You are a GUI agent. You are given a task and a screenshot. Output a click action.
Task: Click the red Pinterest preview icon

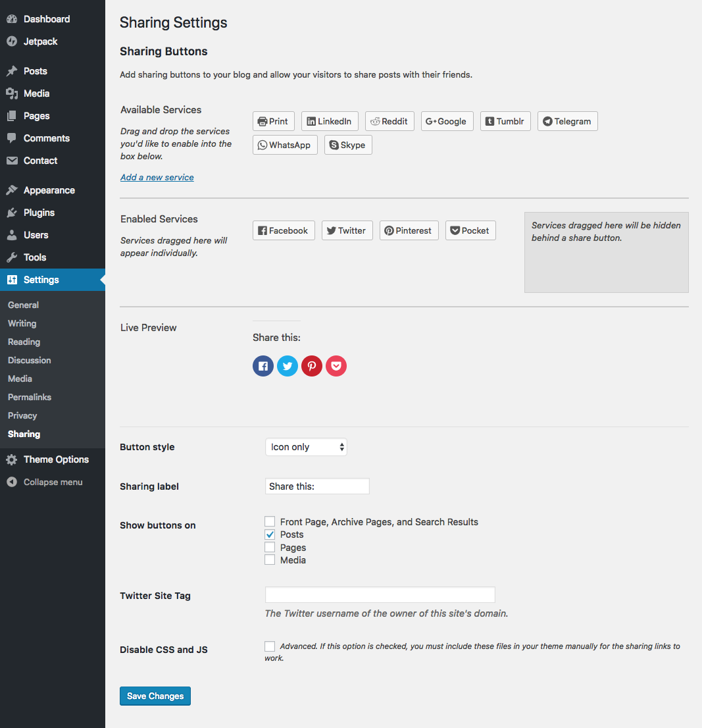[x=312, y=366]
